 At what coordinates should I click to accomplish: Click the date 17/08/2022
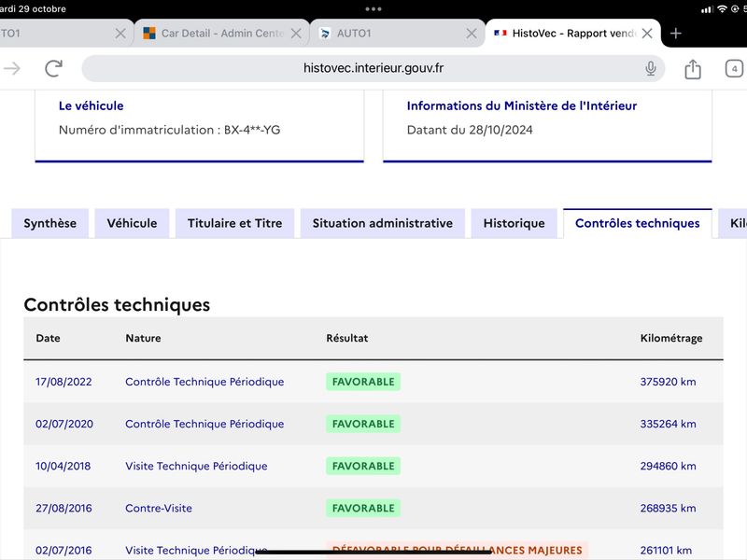[63, 382]
